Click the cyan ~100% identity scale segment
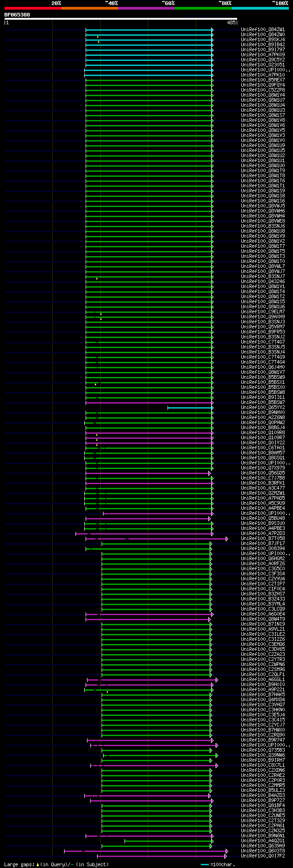The height and width of the screenshot is (868, 293). (x=260, y=8)
